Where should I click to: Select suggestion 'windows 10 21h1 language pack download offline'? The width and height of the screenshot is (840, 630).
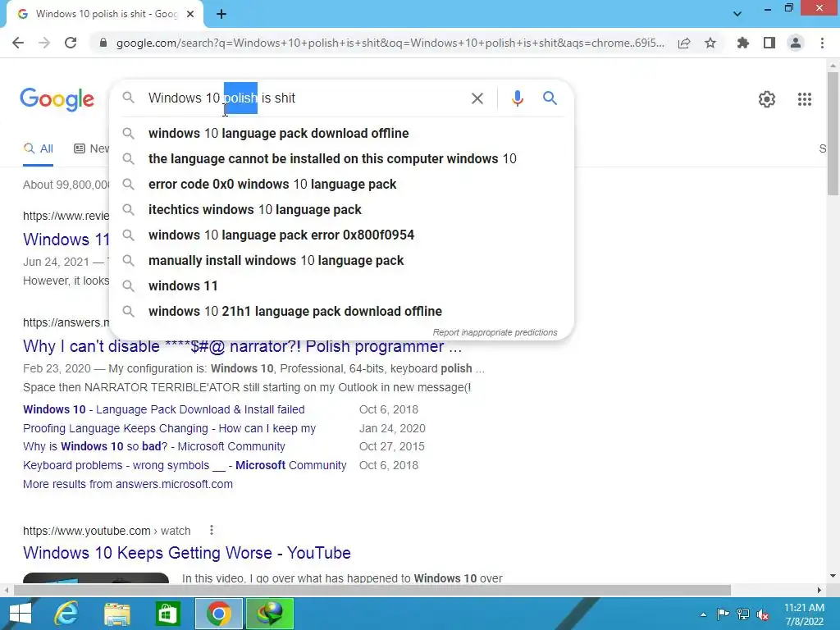[x=341, y=311]
